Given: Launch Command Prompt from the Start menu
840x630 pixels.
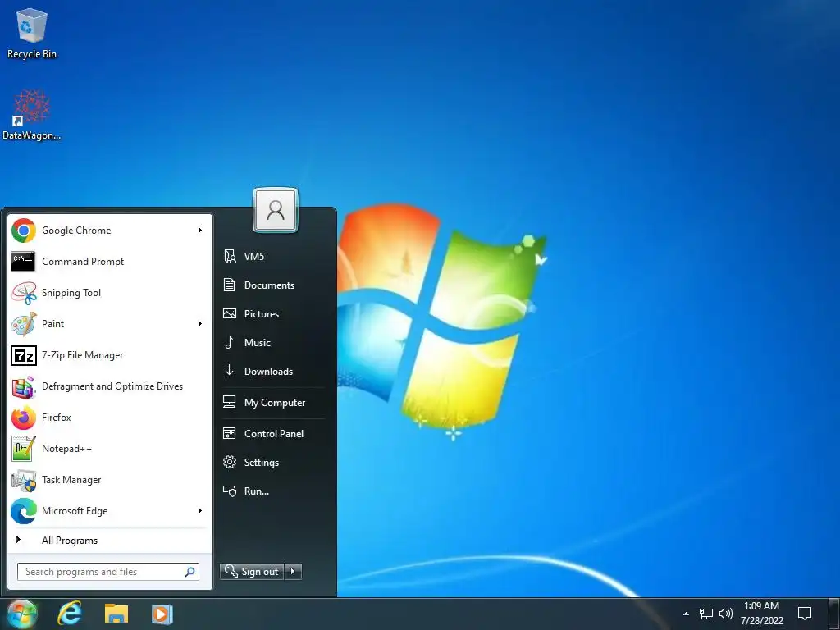Looking at the screenshot, I should point(110,262).
